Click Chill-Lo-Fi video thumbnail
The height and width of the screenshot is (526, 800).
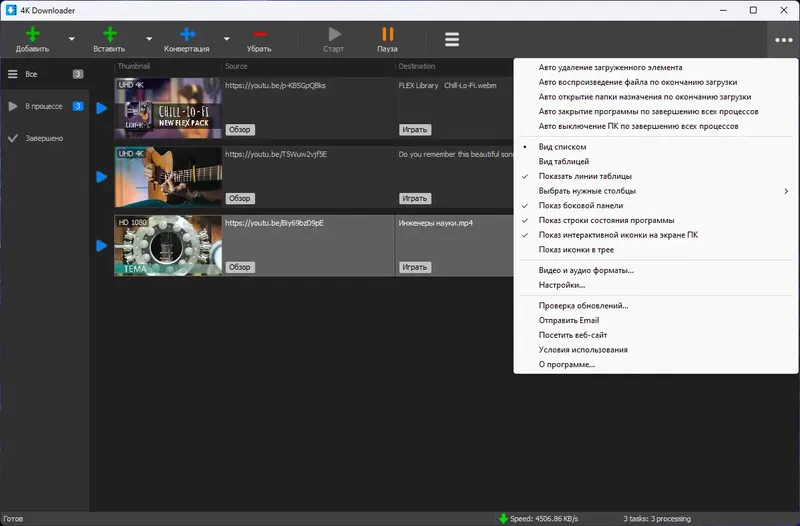click(168, 108)
